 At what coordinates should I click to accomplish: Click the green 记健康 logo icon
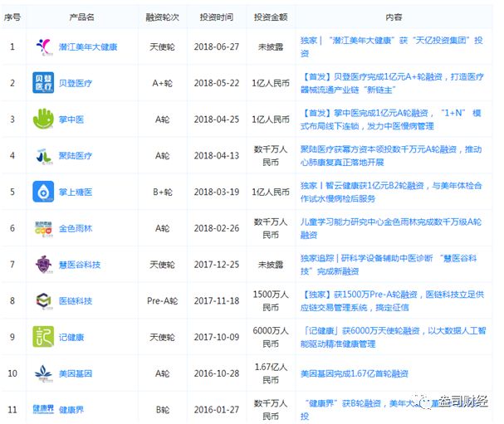coord(44,337)
